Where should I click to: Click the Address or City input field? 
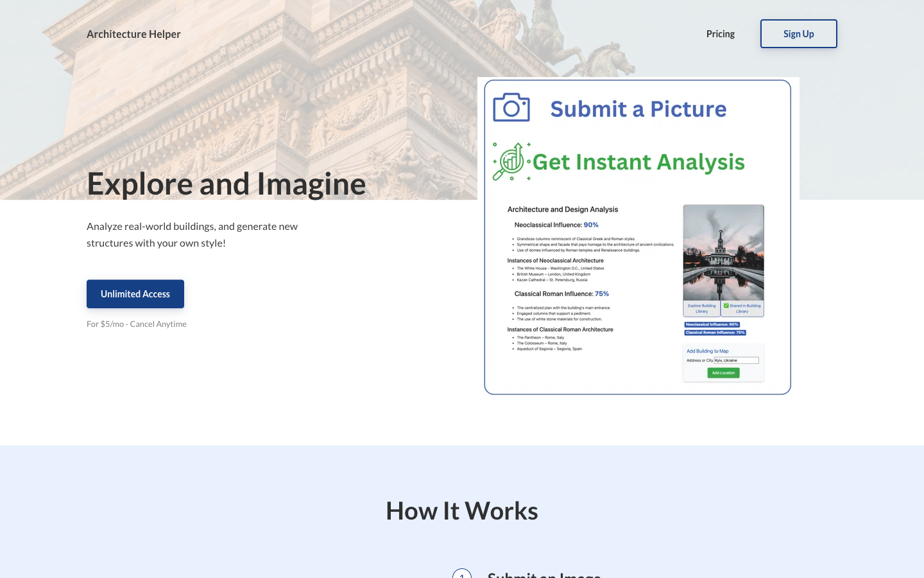pyautogui.click(x=736, y=360)
